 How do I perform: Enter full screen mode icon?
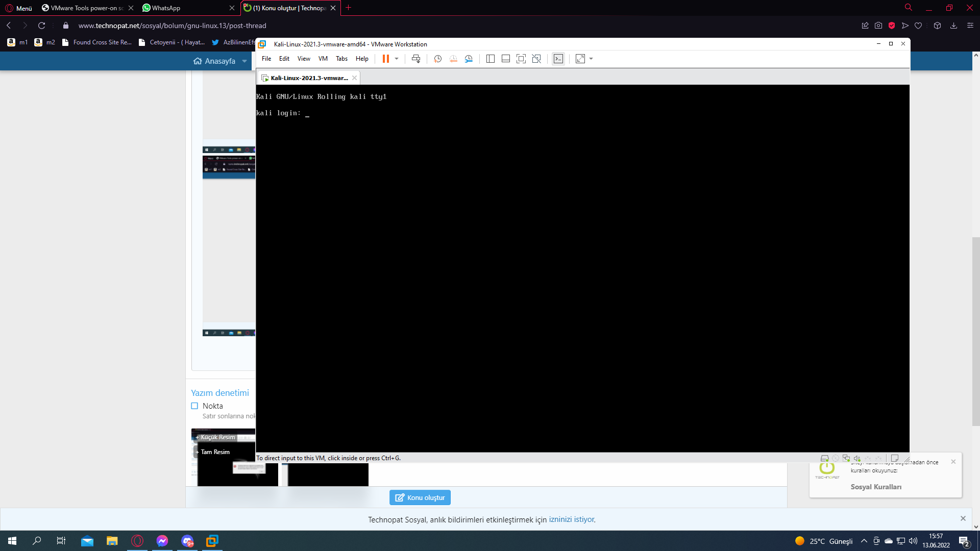(521, 59)
